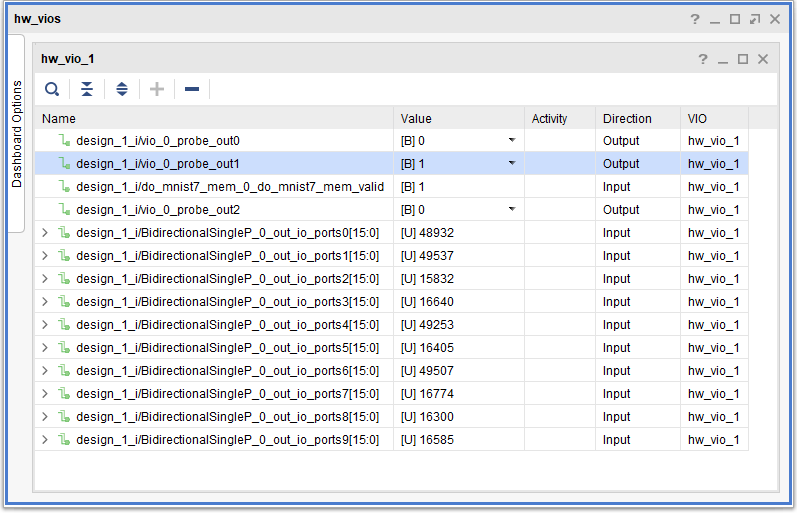Expand out_io_ports0[15:0] bus
Viewport: 797px width, 513px height.
pyautogui.click(x=45, y=233)
